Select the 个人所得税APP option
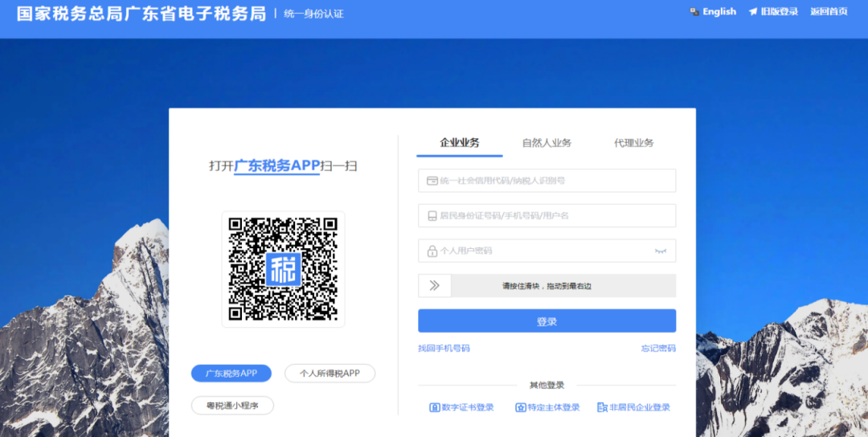Screen dimensions: 868x437 pyautogui.click(x=330, y=374)
